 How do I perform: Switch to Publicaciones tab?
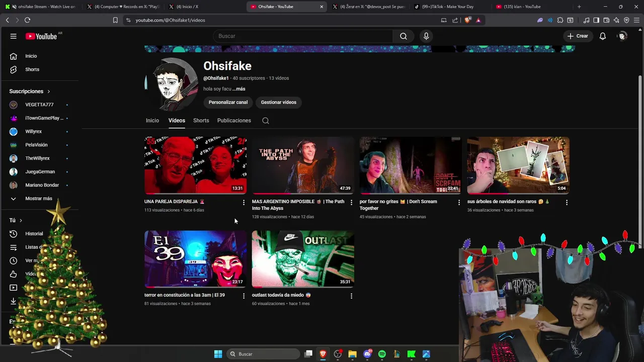point(234,121)
